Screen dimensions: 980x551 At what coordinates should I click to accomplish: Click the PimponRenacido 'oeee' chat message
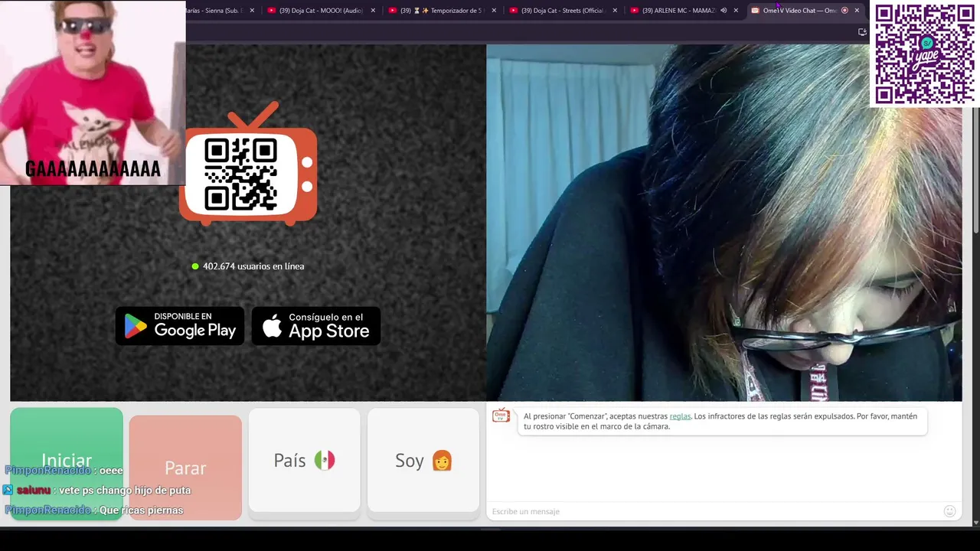click(64, 471)
